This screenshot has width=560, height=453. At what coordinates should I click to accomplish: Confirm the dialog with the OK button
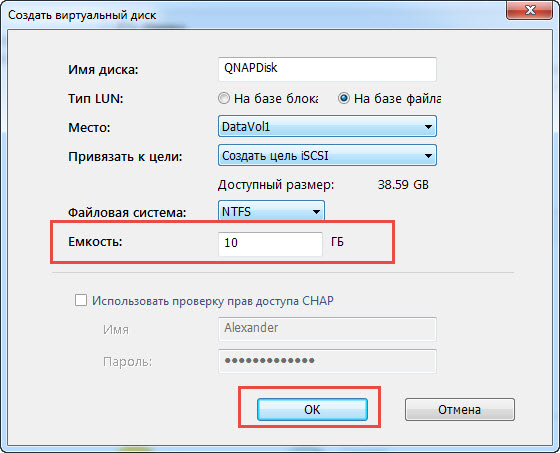click(312, 409)
